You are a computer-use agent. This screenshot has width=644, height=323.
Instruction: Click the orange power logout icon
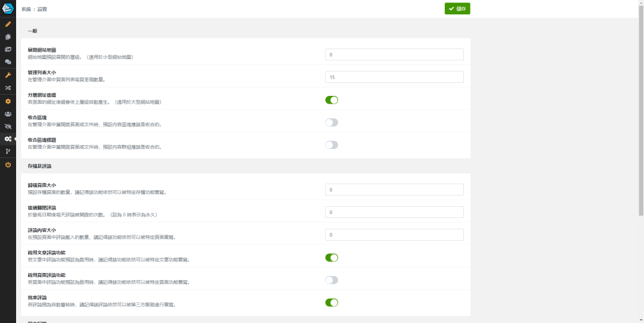pyautogui.click(x=8, y=164)
